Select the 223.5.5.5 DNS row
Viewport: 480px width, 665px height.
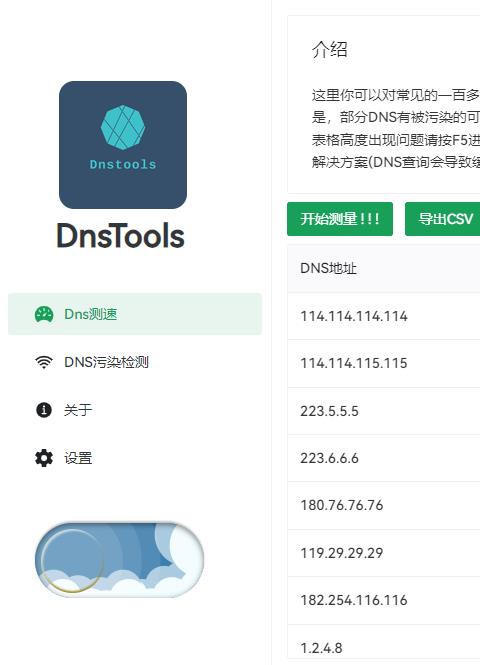tap(384, 411)
